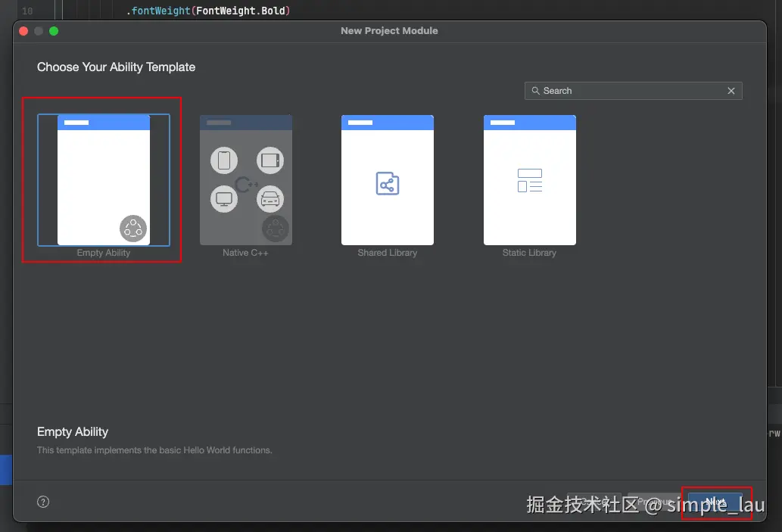Click the 'Shared Library' caption text

(388, 253)
